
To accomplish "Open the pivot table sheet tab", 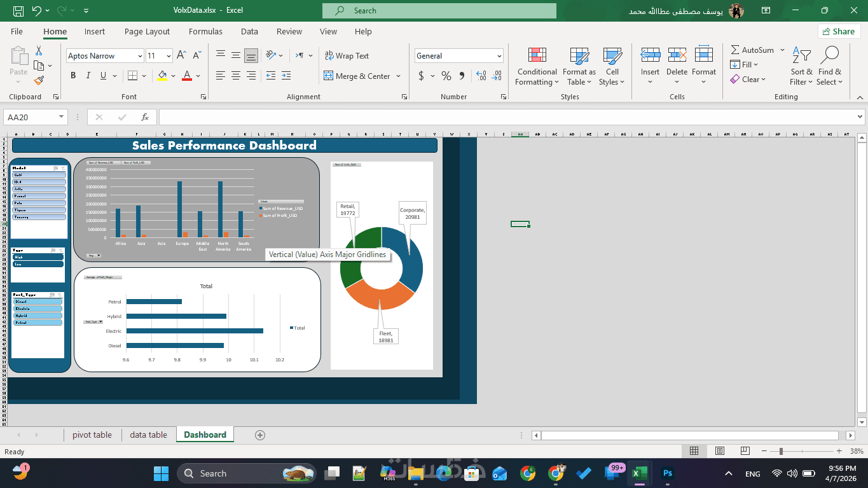I will [92, 435].
